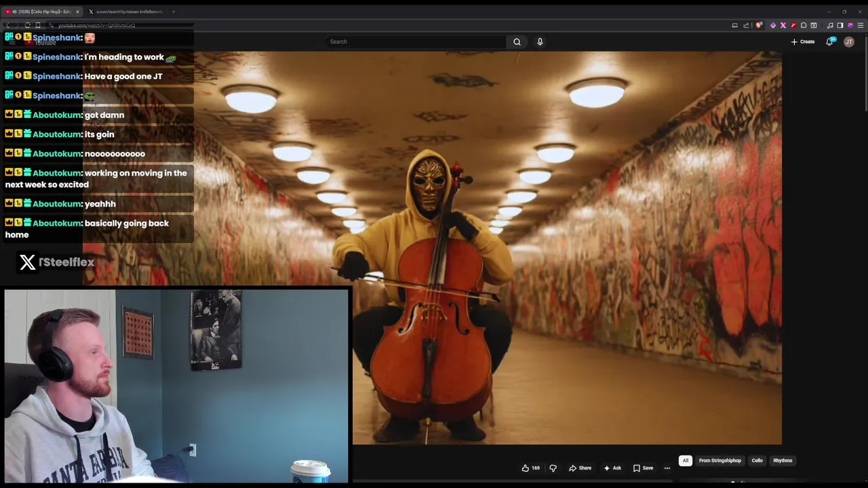
Task: Open the YouTube notifications bell
Action: click(x=830, y=42)
